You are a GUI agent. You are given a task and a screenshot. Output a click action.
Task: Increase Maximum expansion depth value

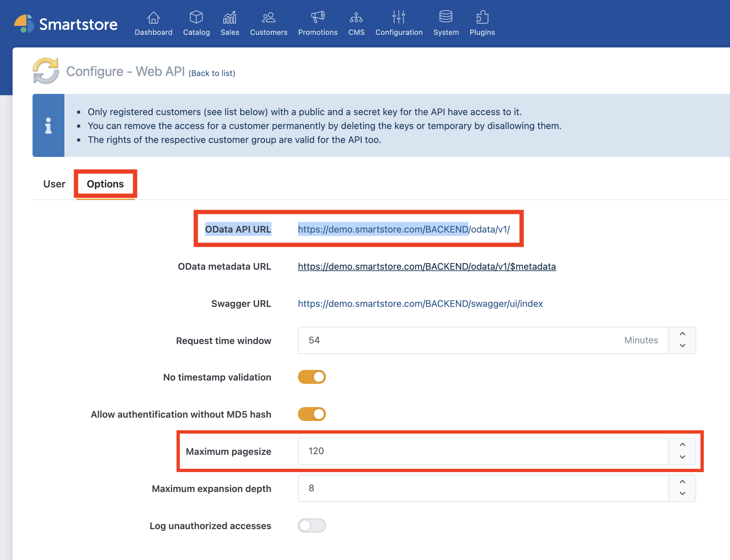(x=682, y=482)
